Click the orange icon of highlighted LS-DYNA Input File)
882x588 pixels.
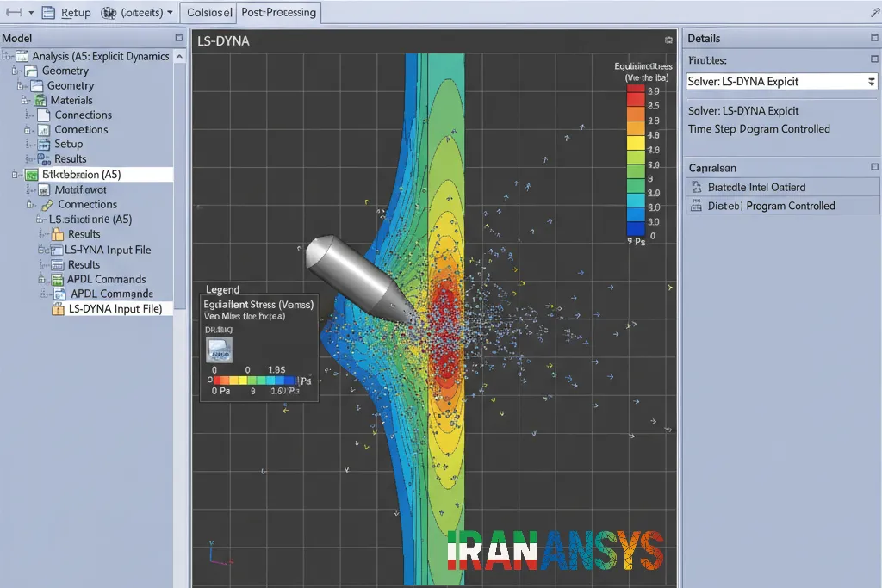pos(58,309)
